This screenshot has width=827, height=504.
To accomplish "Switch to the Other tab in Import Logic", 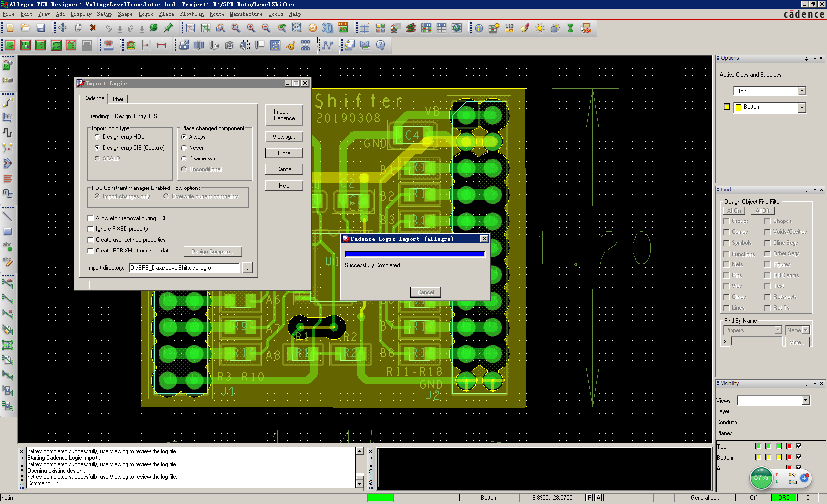I will click(x=117, y=99).
